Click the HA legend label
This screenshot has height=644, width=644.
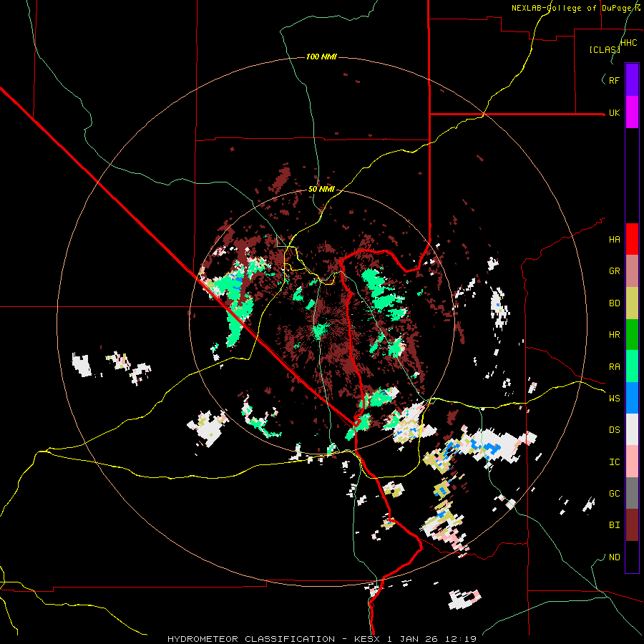614,240
